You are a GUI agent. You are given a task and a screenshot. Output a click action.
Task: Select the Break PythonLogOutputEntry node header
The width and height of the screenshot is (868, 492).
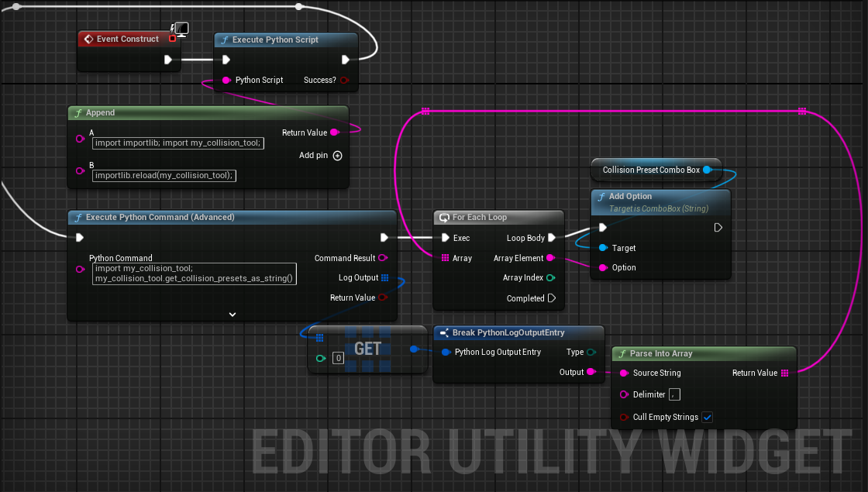click(x=518, y=332)
